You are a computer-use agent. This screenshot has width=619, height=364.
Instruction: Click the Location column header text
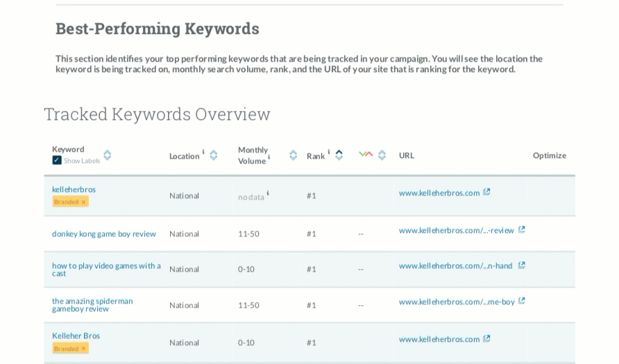coord(185,156)
